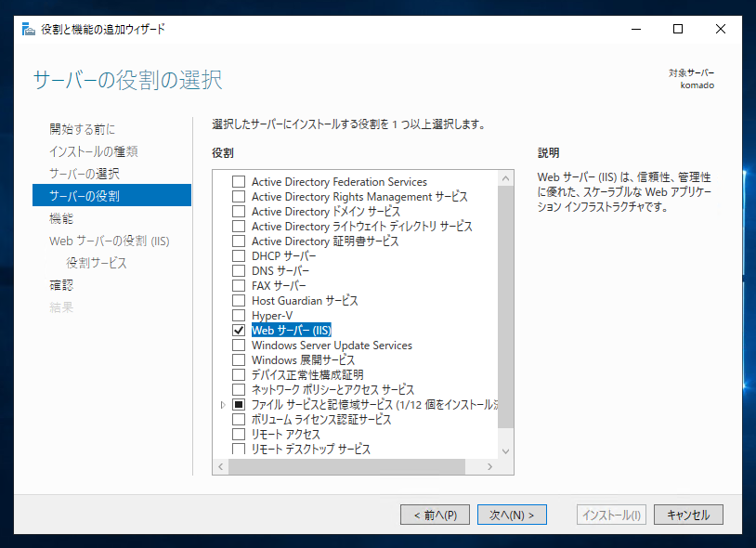Viewport: 756px width, 548px height.
Task: Select リモート アクセス role label
Action: click(285, 435)
